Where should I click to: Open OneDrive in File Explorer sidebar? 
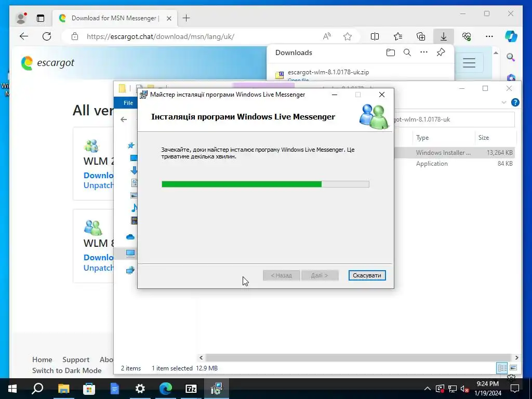[130, 237]
